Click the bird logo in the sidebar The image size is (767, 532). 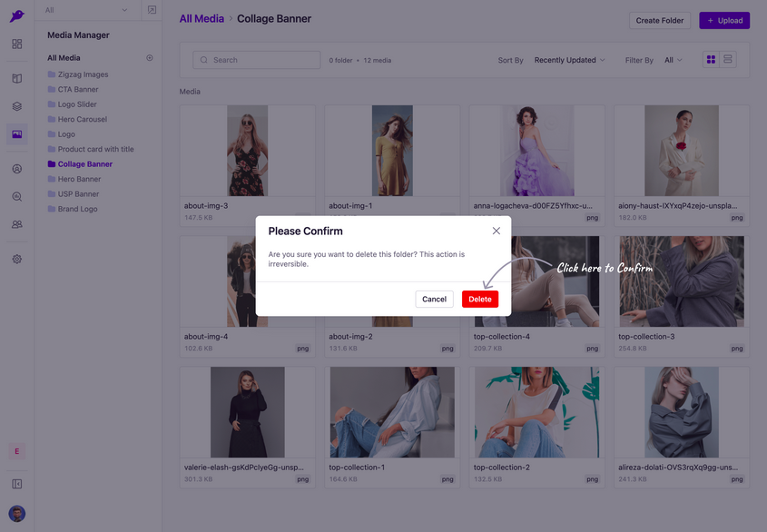(16, 16)
